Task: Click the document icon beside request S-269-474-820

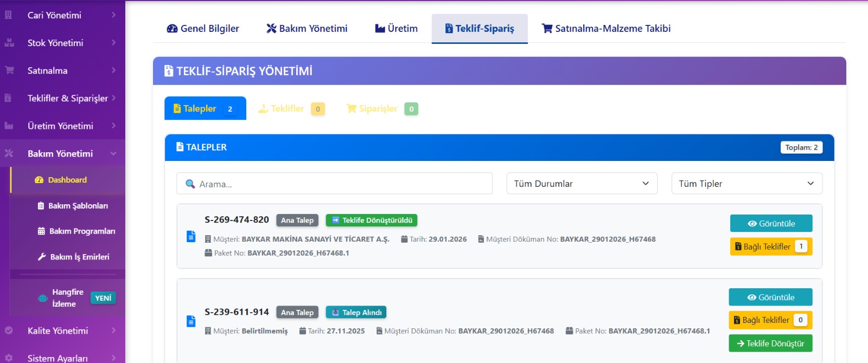Action: click(191, 236)
